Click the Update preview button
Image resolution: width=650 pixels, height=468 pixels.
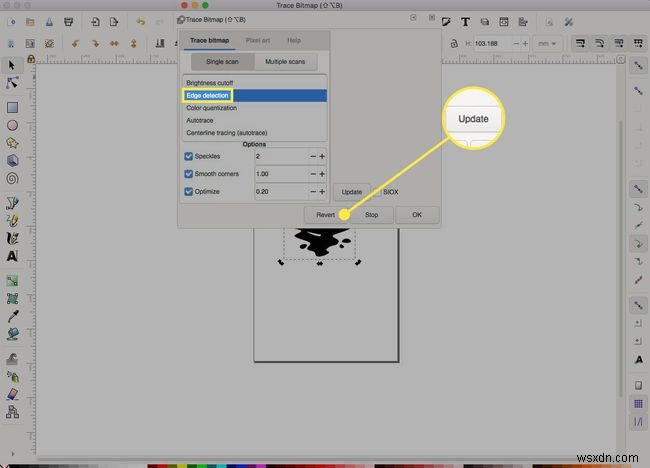[352, 192]
